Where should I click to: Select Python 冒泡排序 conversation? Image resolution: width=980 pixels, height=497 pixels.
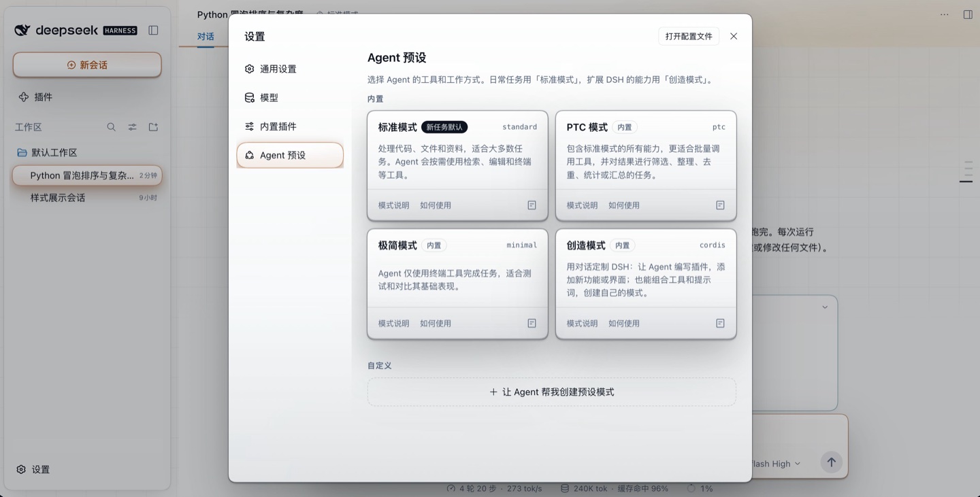pyautogui.click(x=87, y=175)
